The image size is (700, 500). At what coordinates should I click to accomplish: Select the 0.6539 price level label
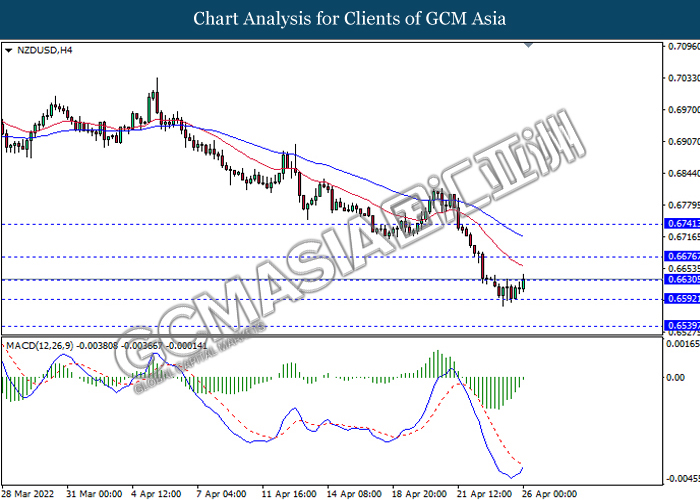coord(682,325)
